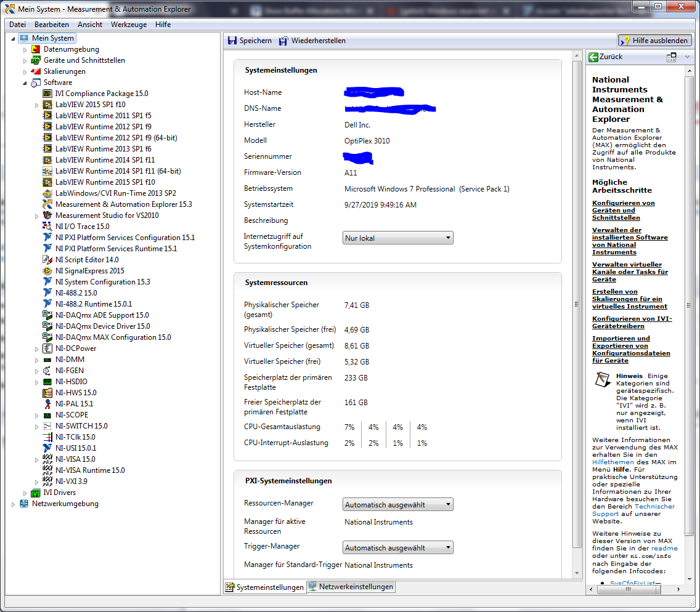Click the Software folder icon
Image resolution: width=700 pixels, height=612 pixels.
pyautogui.click(x=36, y=83)
